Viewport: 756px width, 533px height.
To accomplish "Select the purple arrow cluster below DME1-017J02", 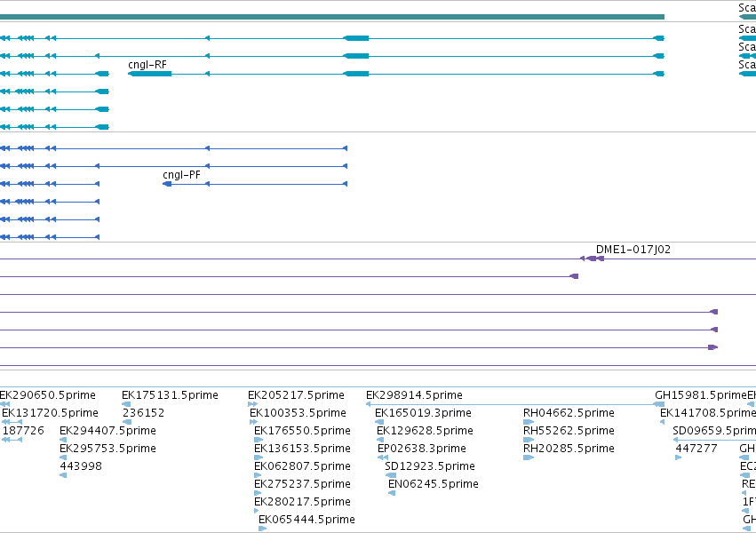I will (592, 259).
